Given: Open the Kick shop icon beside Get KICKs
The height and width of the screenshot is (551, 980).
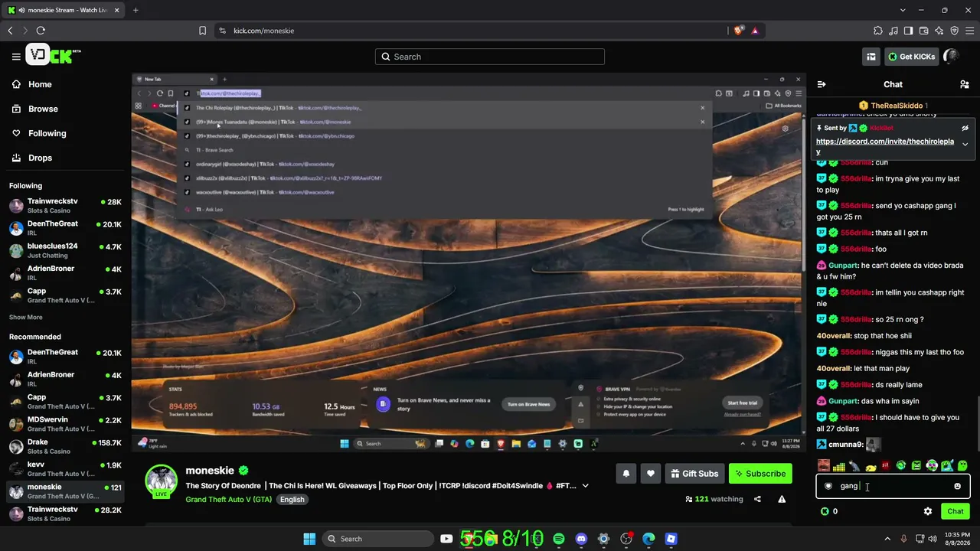Looking at the screenshot, I should 871,57.
